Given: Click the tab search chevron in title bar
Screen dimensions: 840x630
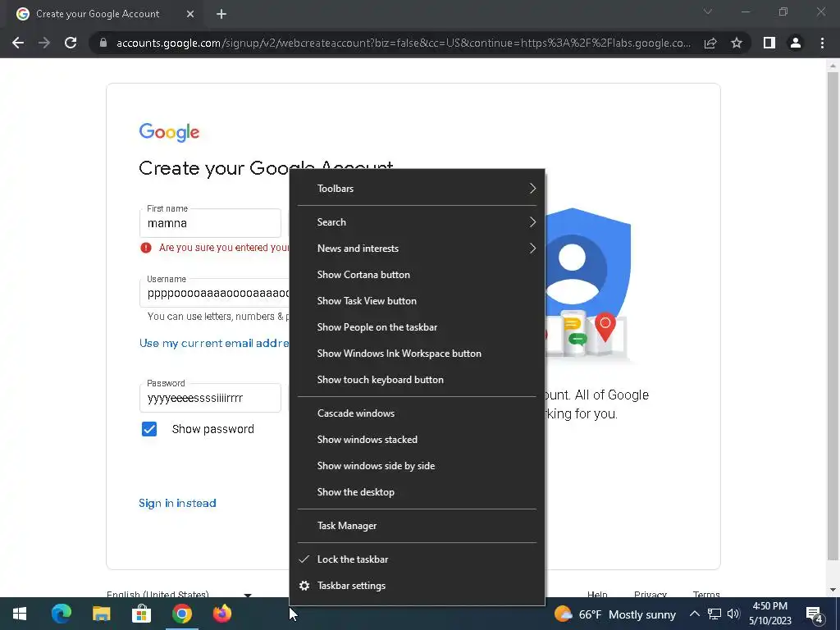Looking at the screenshot, I should click(708, 11).
